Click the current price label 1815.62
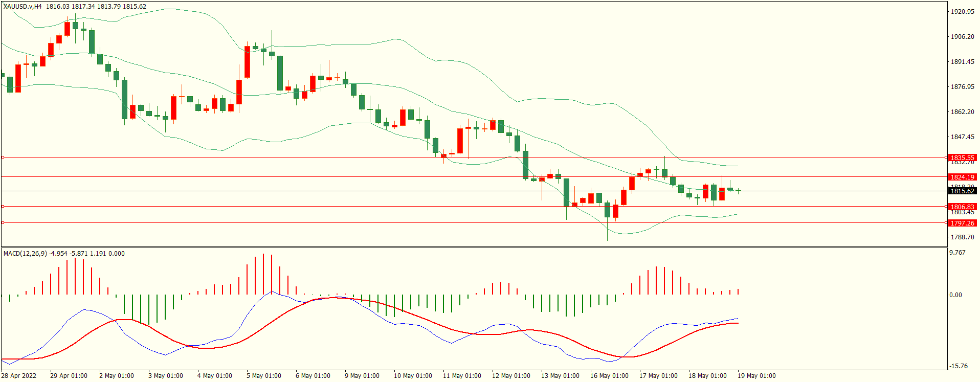980x382 pixels. point(962,191)
